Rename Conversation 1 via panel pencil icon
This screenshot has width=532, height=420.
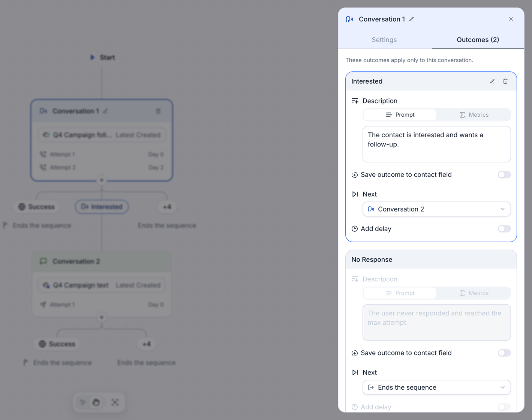pos(412,19)
